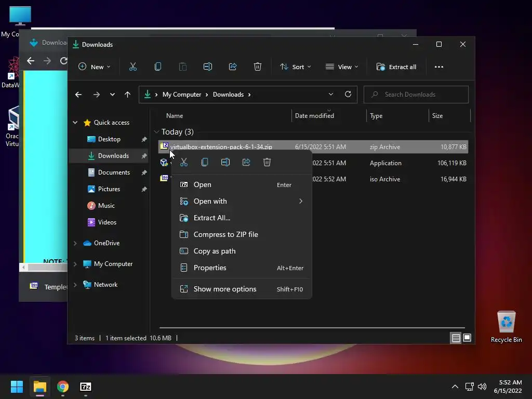Choose Extract All... in the context menu
The height and width of the screenshot is (399, 532).
coord(242,218)
